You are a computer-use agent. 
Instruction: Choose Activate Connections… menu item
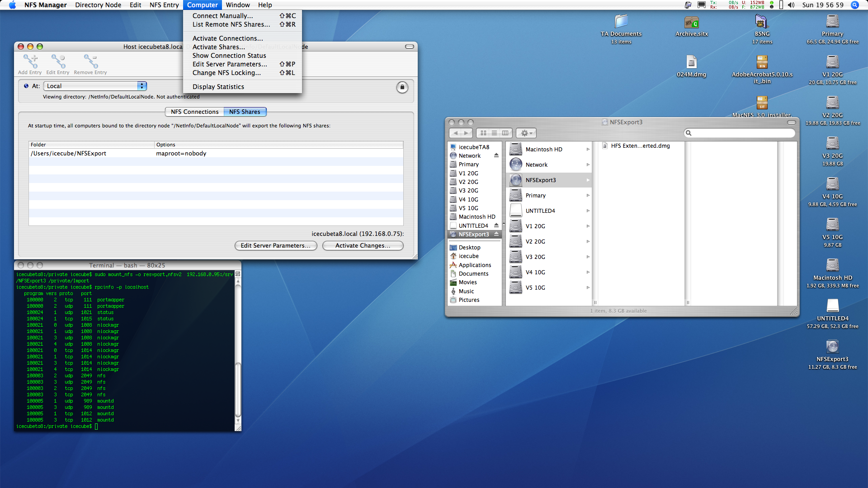click(242, 38)
